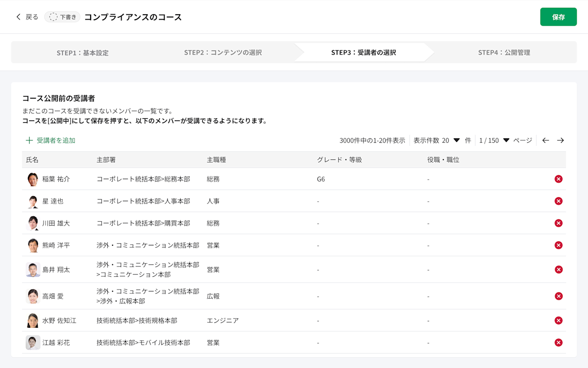Remove 水野 佐知江 using the red X icon

point(558,320)
